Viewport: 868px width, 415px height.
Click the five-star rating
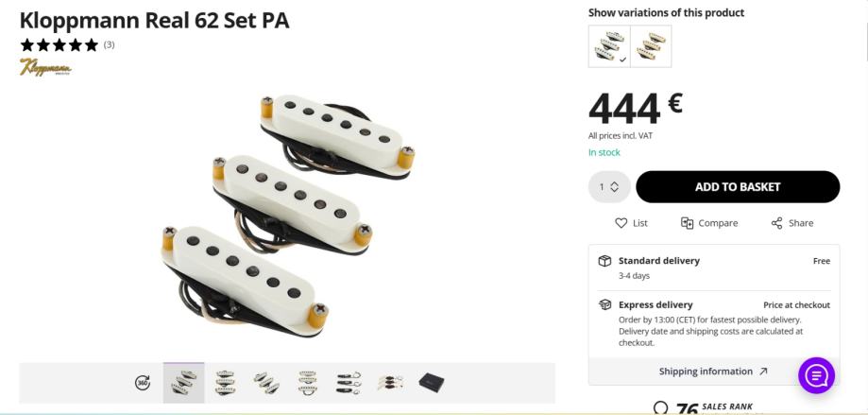(59, 44)
